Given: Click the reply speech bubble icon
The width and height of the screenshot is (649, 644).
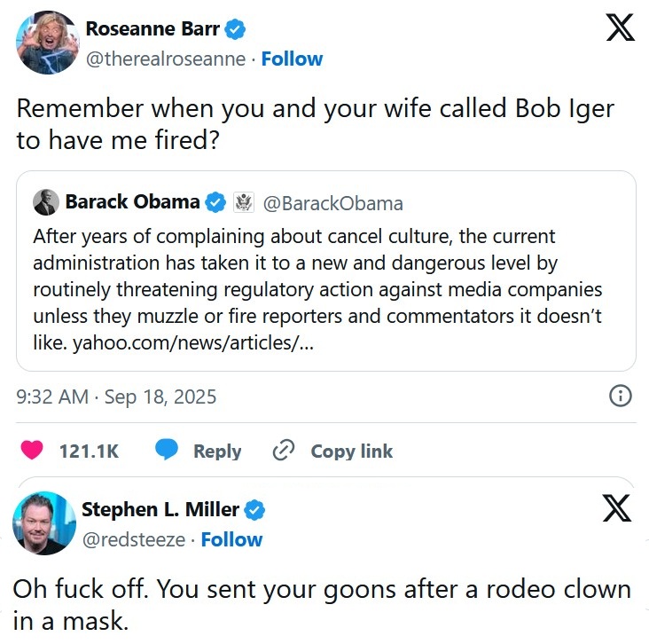Looking at the screenshot, I should [167, 451].
